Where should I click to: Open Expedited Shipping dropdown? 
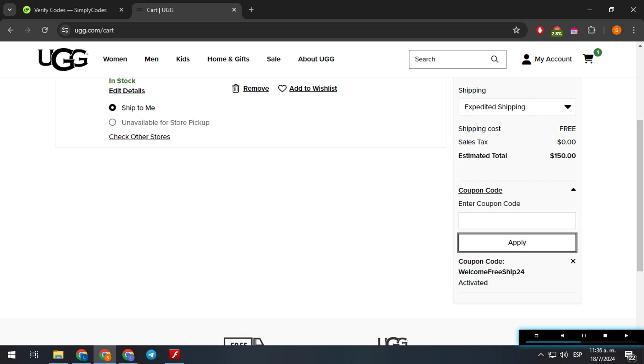[x=517, y=107]
